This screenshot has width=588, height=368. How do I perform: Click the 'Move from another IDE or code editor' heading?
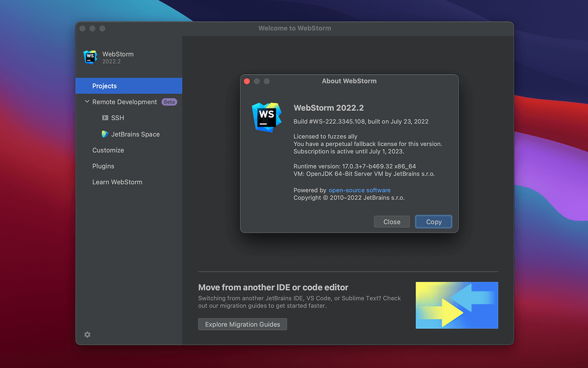coord(273,288)
